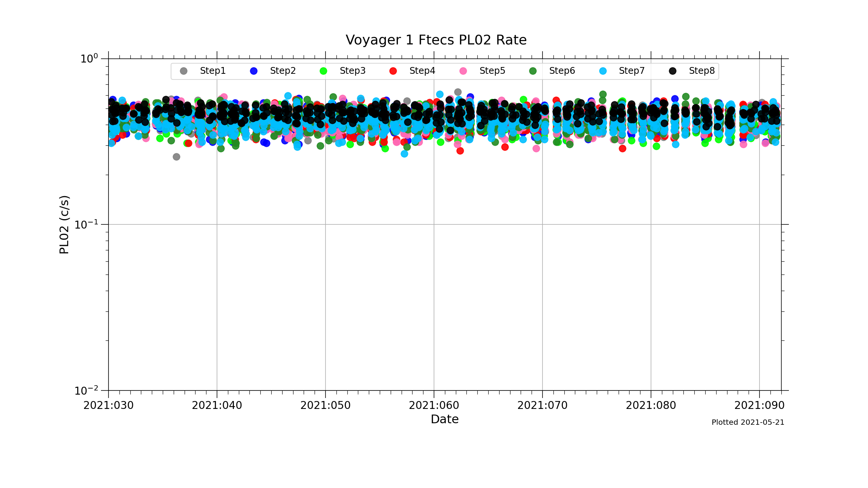
Task: Click the Step8 legend label text
Action: click(701, 71)
